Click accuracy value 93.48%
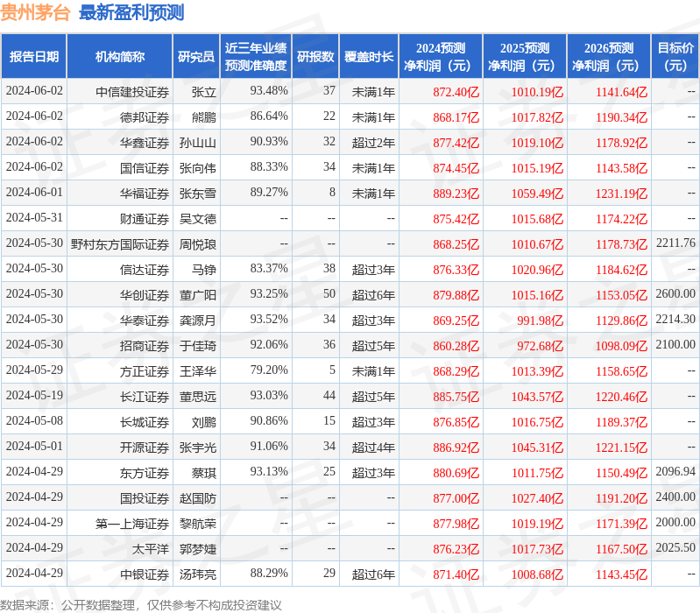This screenshot has width=700, height=613. point(269,90)
